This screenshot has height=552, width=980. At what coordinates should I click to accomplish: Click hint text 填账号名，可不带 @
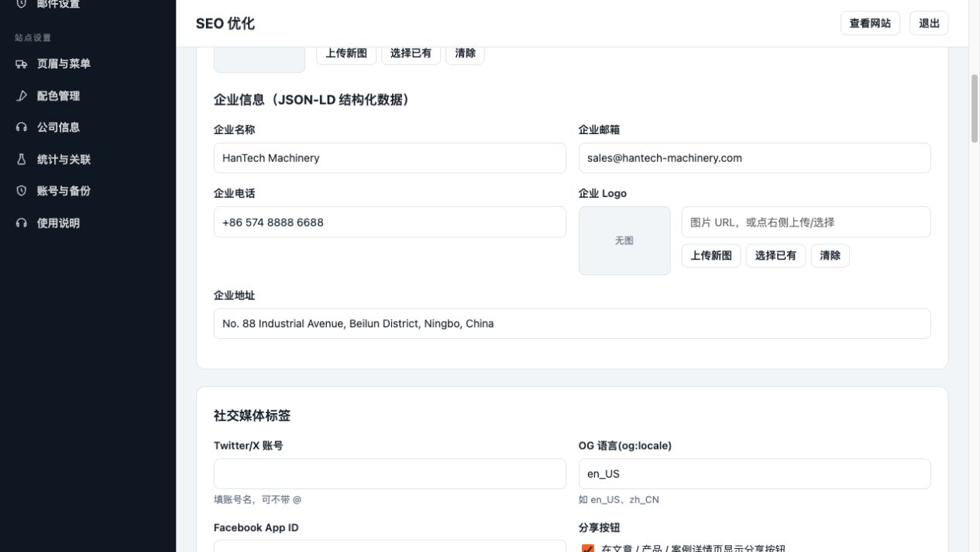258,500
